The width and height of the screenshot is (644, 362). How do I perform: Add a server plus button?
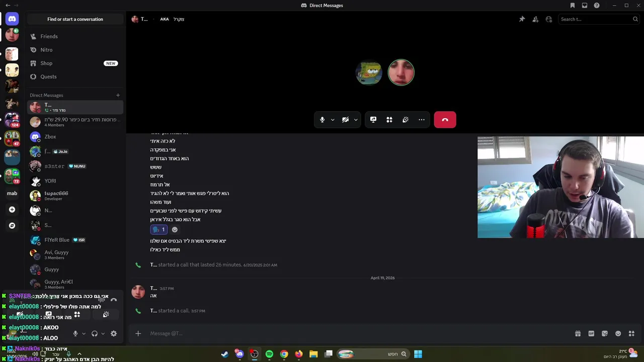[x=12, y=210]
